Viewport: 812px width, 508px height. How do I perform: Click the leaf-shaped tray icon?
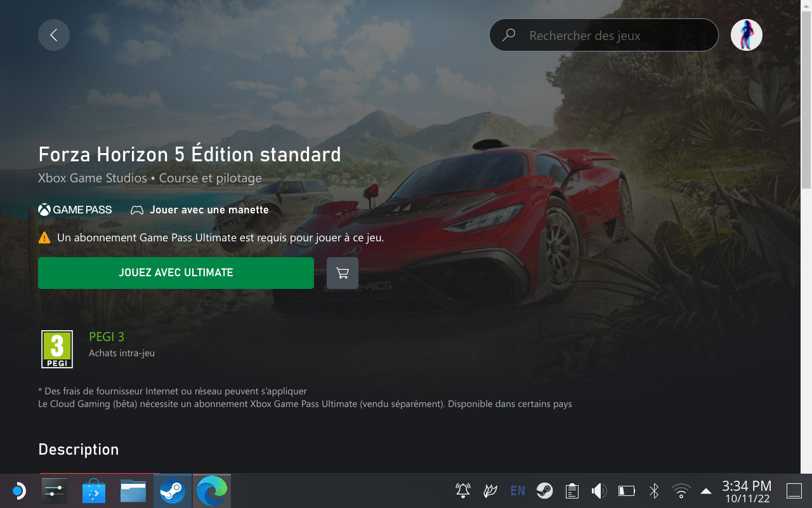point(490,490)
